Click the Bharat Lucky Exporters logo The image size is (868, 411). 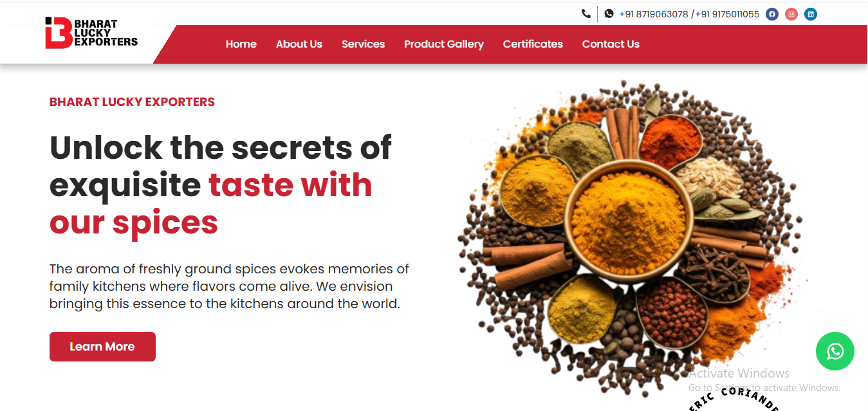click(91, 33)
